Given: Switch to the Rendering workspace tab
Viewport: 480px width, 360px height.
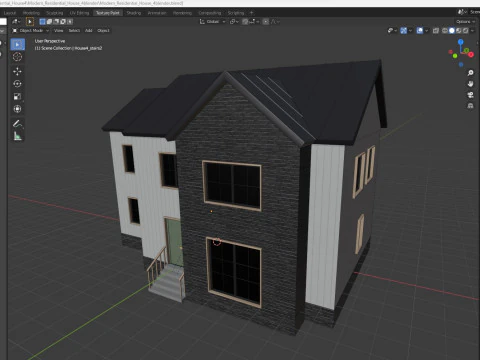Looking at the screenshot, I should coord(182,13).
